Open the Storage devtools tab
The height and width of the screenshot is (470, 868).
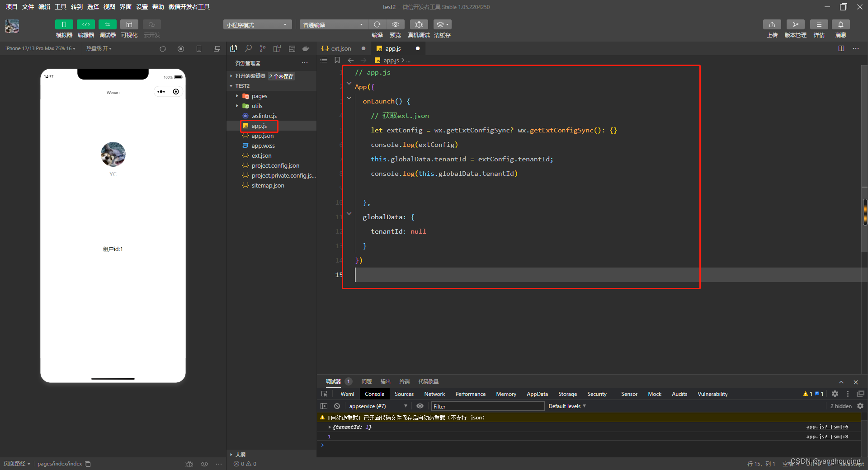point(567,394)
